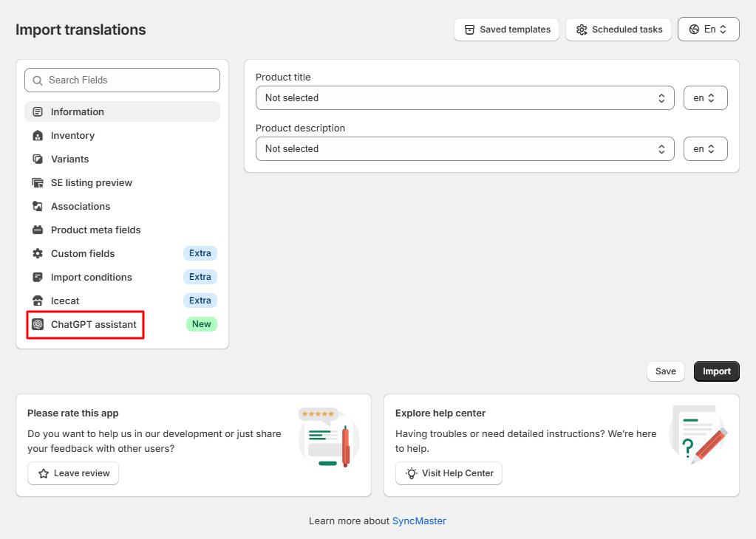The height and width of the screenshot is (539, 756).
Task: Click the help center pencil illustration
Action: click(x=698, y=434)
